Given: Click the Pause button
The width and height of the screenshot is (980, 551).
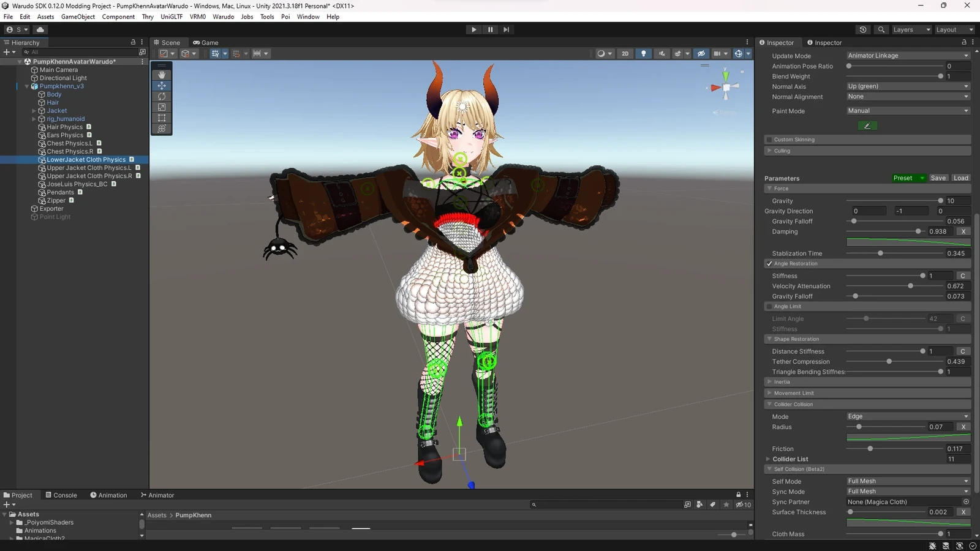Looking at the screenshot, I should [x=490, y=29].
